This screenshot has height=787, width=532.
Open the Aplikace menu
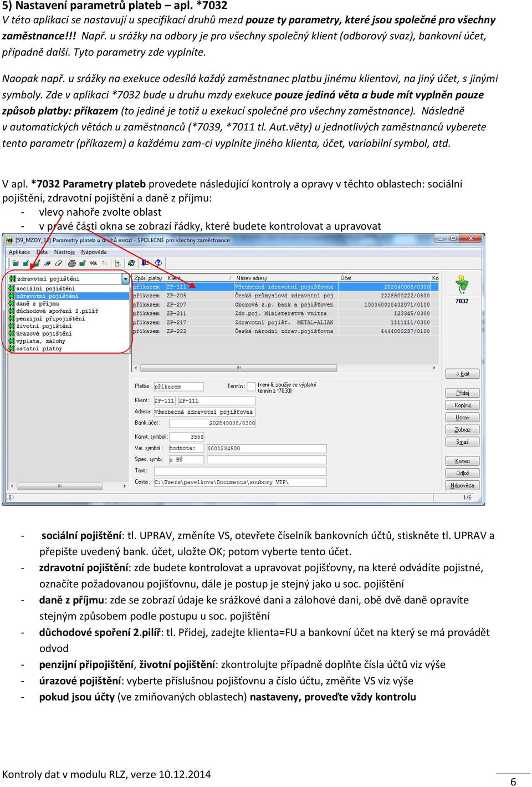[x=19, y=252]
